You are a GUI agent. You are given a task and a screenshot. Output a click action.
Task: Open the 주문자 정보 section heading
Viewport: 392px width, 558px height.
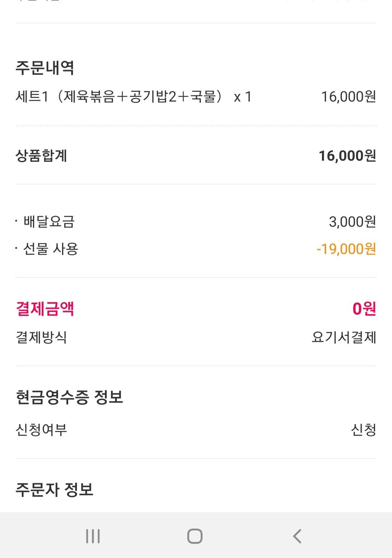(54, 490)
